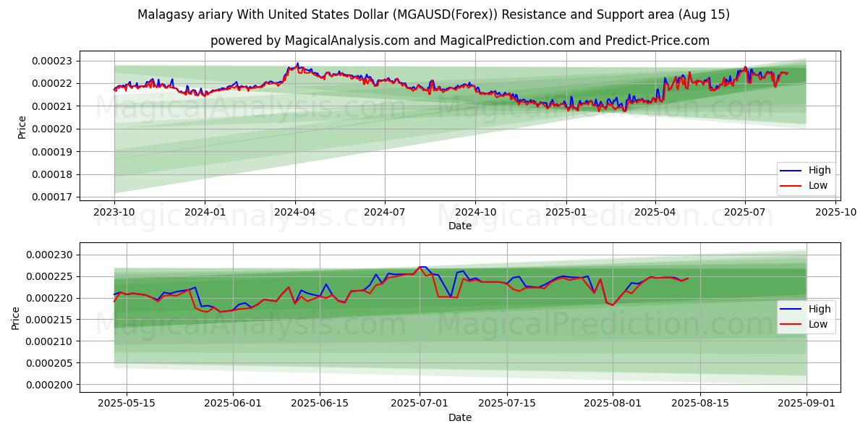Image resolution: width=868 pixels, height=434 pixels.
Task: Click the '2025-10' date tick label
Action: click(x=835, y=212)
